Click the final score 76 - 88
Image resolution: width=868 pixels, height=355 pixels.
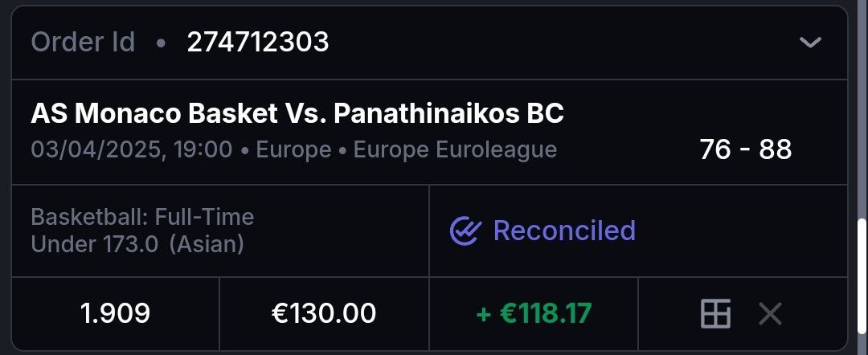pos(745,149)
